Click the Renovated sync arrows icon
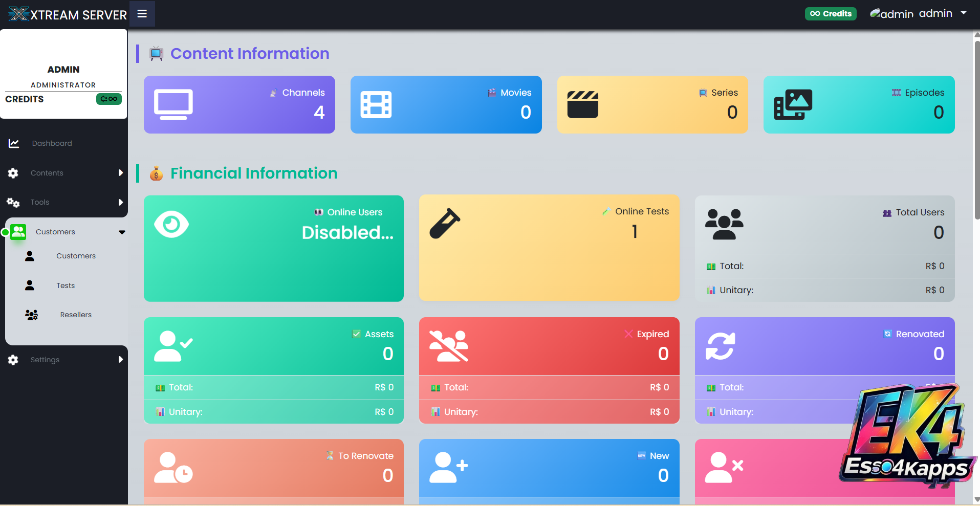Screen dimensions: 980x506 click(x=720, y=346)
